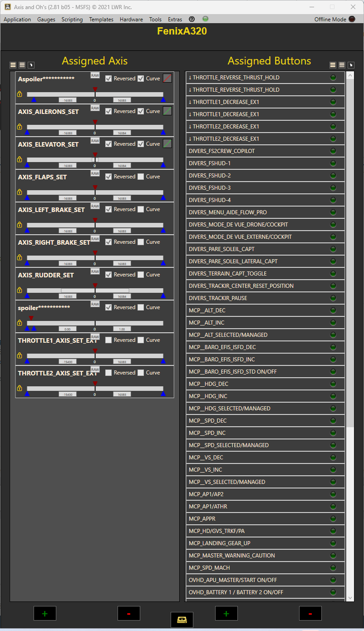This screenshot has width=364, height=631.
Task: Click the red minus under Assigned Buttons
Action: tap(310, 613)
